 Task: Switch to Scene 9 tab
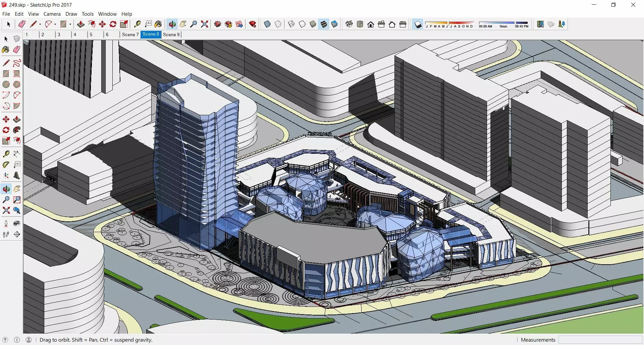[171, 34]
